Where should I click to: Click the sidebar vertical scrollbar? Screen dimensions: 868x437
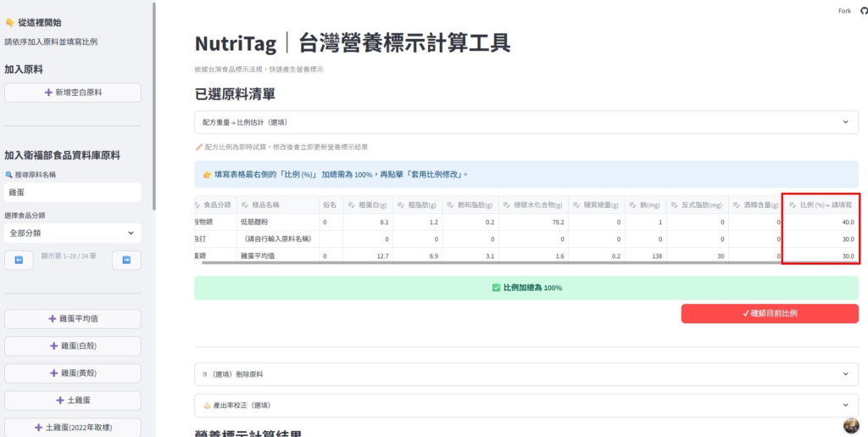point(154,105)
